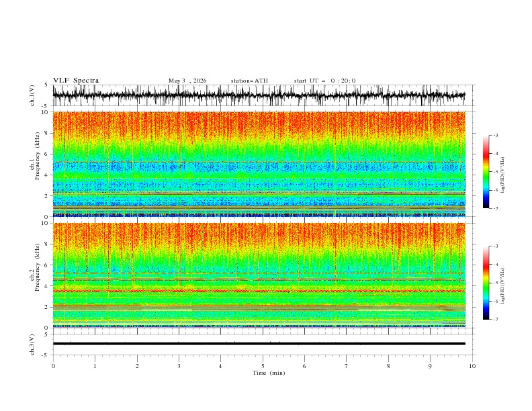Click the ch.2 spectrogram panel
The height and width of the screenshot is (411, 532).
(x=259, y=275)
